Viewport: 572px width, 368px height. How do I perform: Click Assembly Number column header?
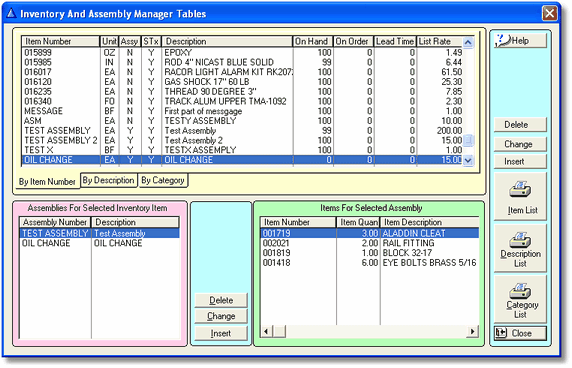55,222
